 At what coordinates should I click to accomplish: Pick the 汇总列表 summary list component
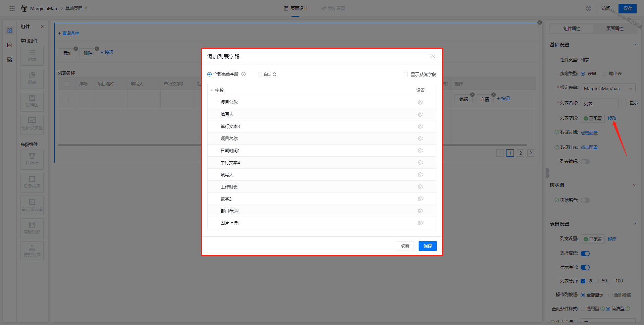(32, 182)
